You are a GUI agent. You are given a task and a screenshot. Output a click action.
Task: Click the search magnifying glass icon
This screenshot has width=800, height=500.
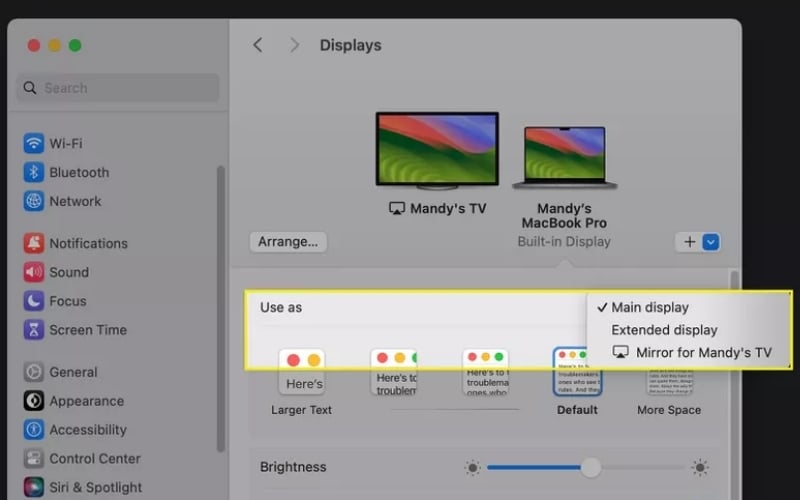pos(30,88)
